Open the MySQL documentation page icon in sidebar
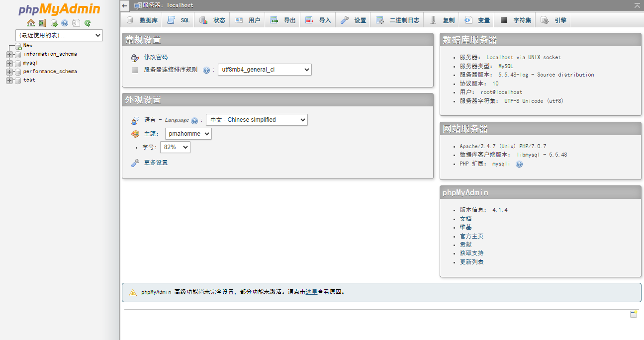644x340 pixels. [76, 23]
